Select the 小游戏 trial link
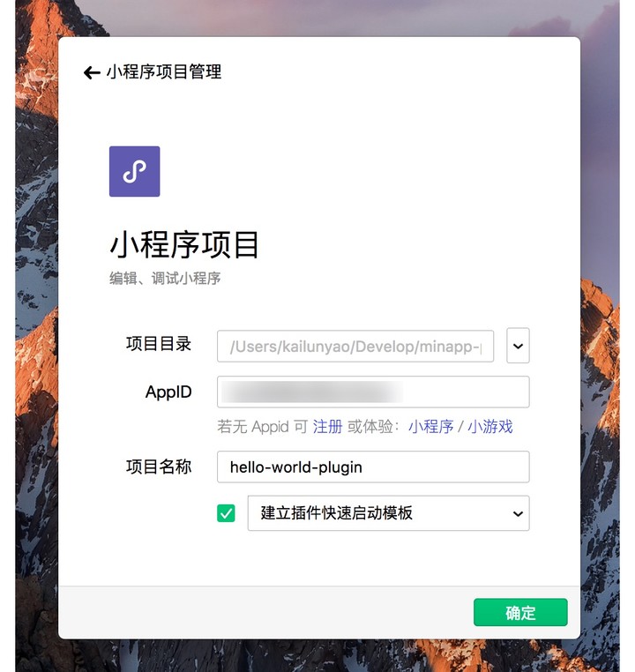This screenshot has height=672, width=635. coord(489,427)
